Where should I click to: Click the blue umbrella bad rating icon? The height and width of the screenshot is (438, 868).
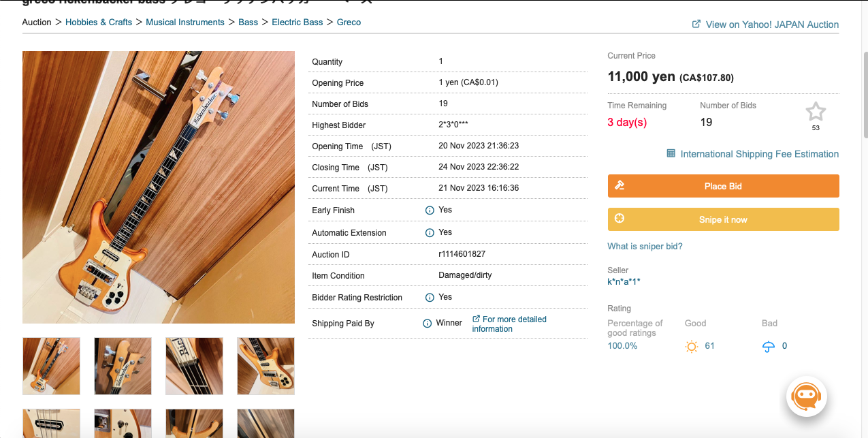pos(769,347)
